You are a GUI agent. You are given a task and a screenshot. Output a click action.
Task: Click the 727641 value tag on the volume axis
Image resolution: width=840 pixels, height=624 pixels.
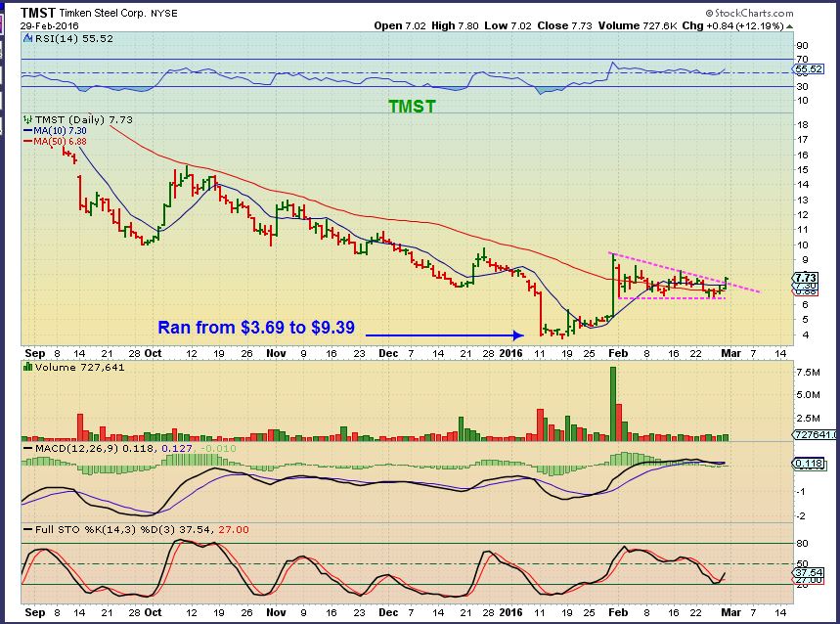pos(816,434)
